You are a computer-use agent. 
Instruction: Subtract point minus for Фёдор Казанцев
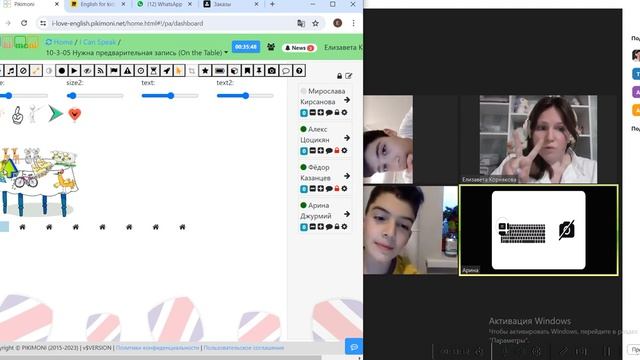[313, 189]
